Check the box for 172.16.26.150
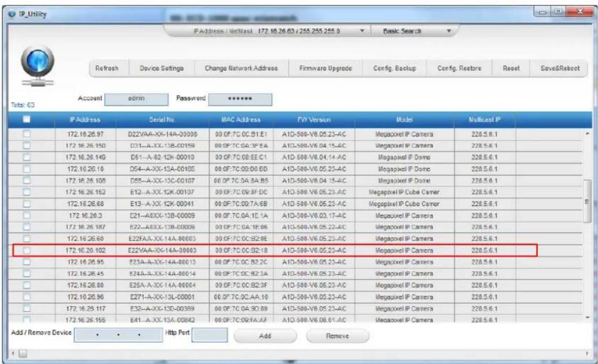Image resolution: width=598 pixels, height=364 pixels. (x=27, y=146)
